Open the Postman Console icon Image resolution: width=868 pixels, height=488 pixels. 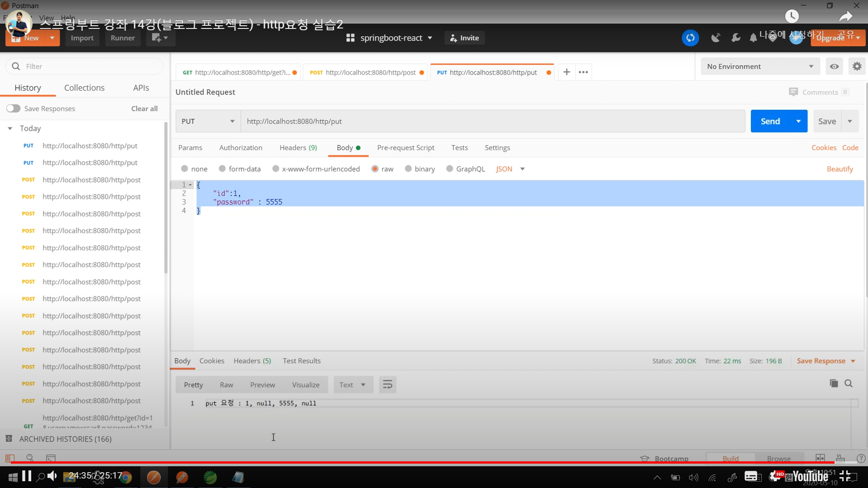pos(51,458)
